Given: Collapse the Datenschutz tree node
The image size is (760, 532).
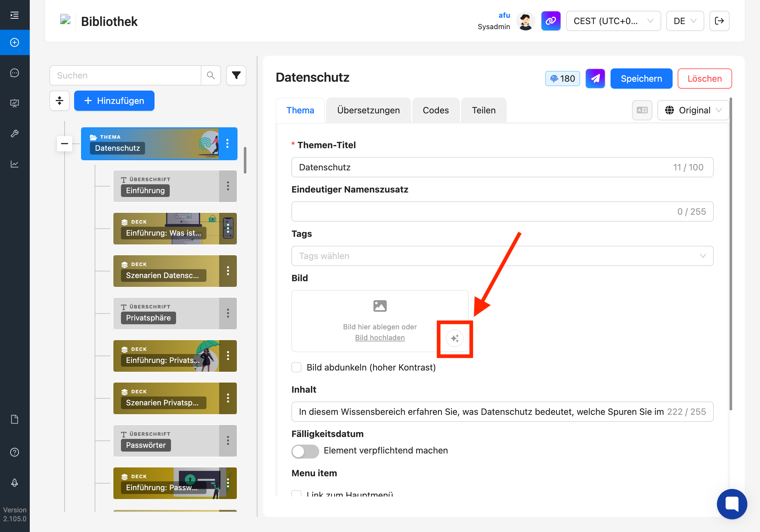Looking at the screenshot, I should pyautogui.click(x=65, y=144).
